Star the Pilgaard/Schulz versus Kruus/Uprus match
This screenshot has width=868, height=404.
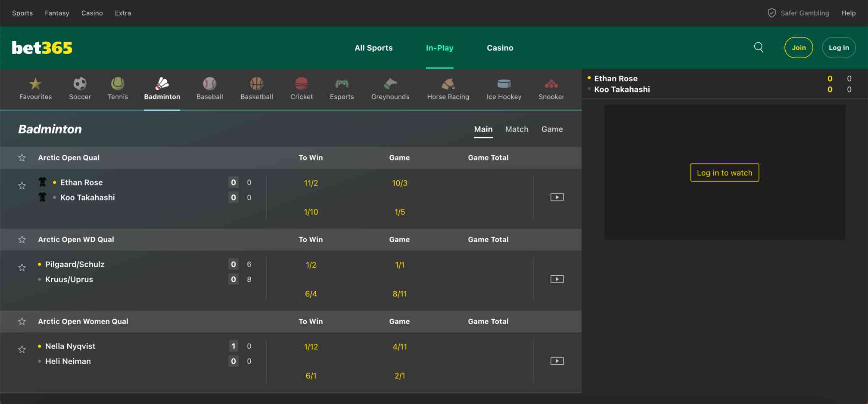pyautogui.click(x=22, y=267)
